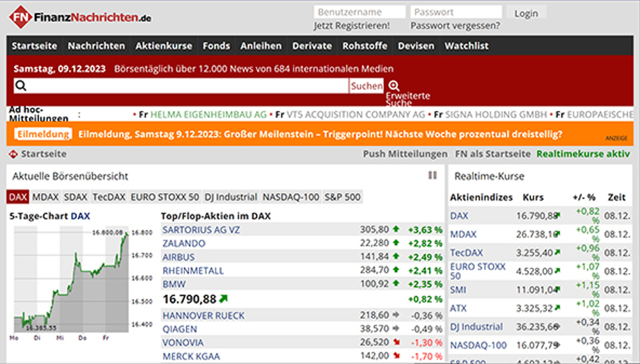Click green arrow next to 16.790,88
This screenshot has width=640, height=364.
pyautogui.click(x=223, y=299)
